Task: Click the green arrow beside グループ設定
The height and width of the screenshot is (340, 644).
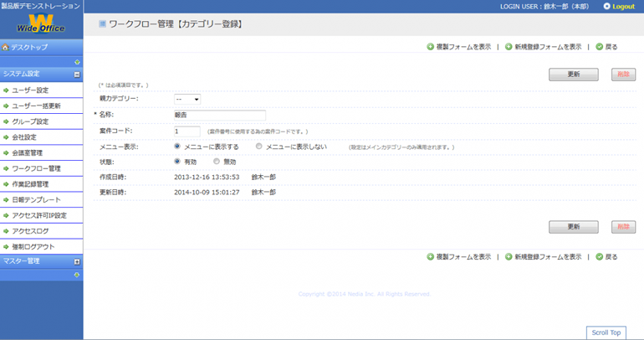Action: (x=6, y=121)
